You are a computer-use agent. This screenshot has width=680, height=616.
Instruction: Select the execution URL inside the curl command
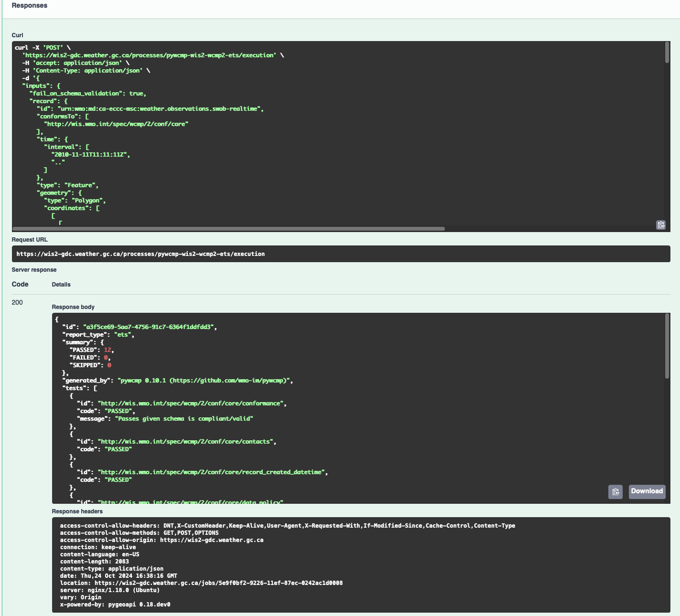coord(150,55)
